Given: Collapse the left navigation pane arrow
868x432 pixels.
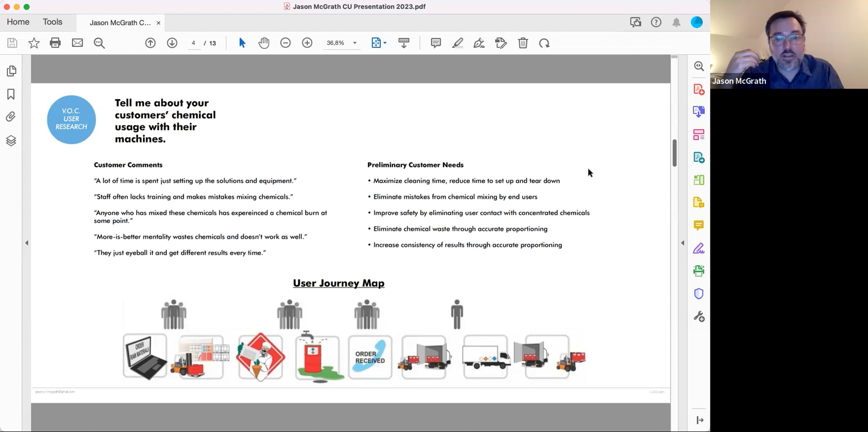Looking at the screenshot, I should (x=27, y=243).
